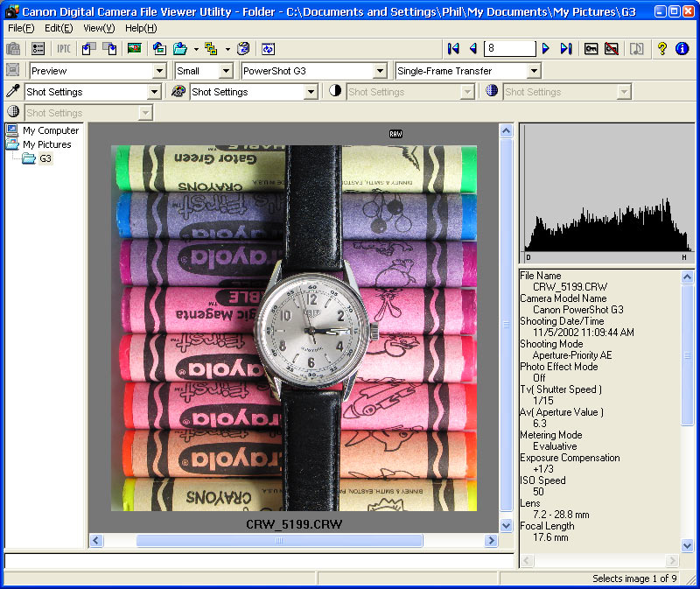This screenshot has height=589, width=700.
Task: Open Shot Settings dropdown beside contrast icon
Action: (467, 92)
